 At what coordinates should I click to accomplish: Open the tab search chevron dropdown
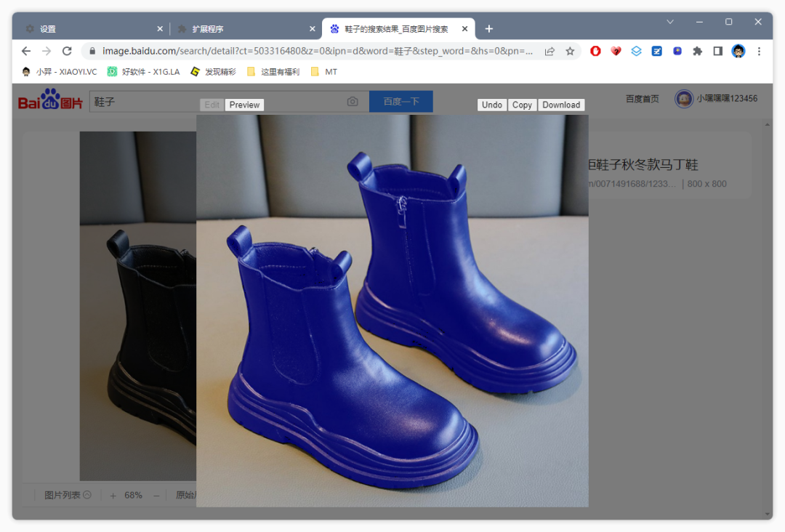(670, 22)
